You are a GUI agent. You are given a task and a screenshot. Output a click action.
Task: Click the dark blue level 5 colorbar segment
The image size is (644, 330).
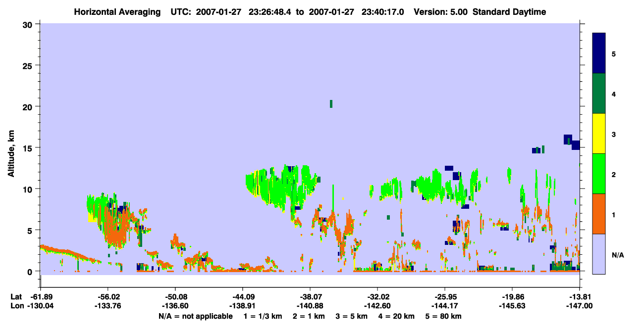(x=599, y=53)
